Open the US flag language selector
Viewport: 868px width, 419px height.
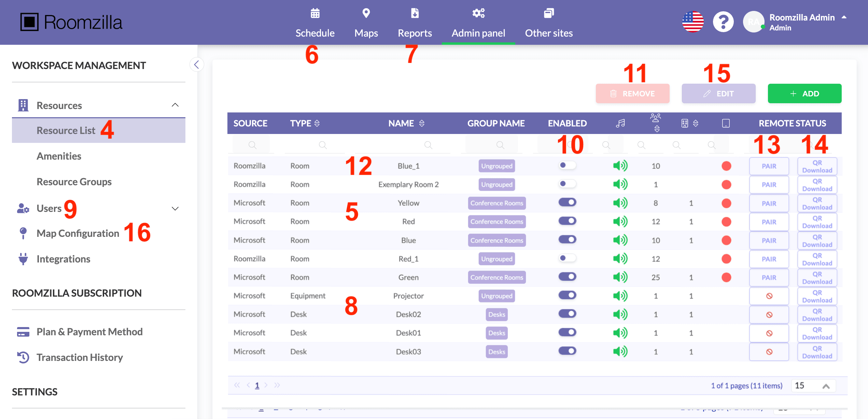point(692,22)
